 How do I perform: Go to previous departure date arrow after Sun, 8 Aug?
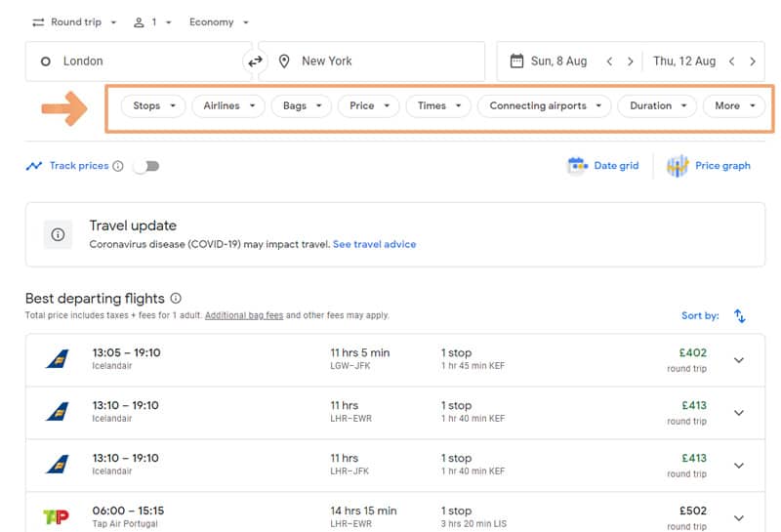pyautogui.click(x=609, y=61)
